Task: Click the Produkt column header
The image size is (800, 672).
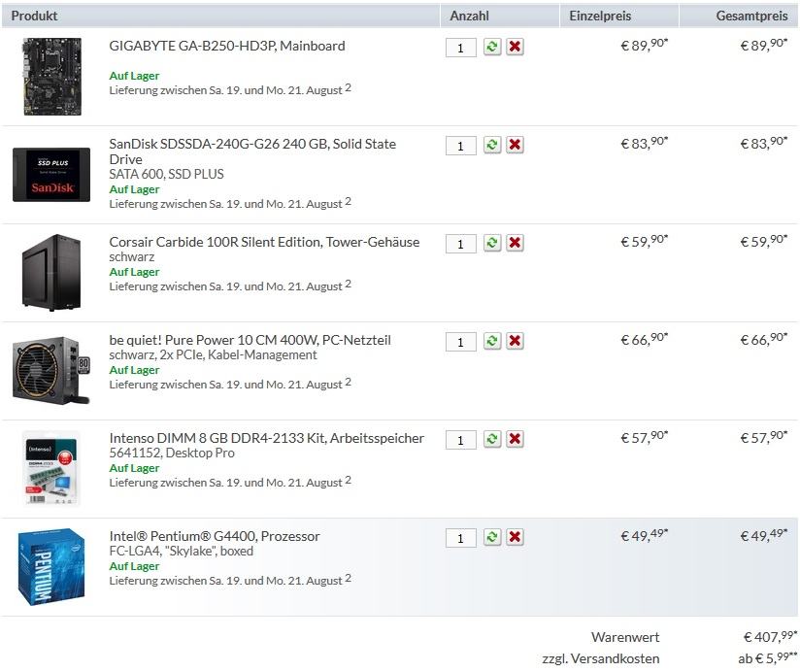Action: click(34, 16)
